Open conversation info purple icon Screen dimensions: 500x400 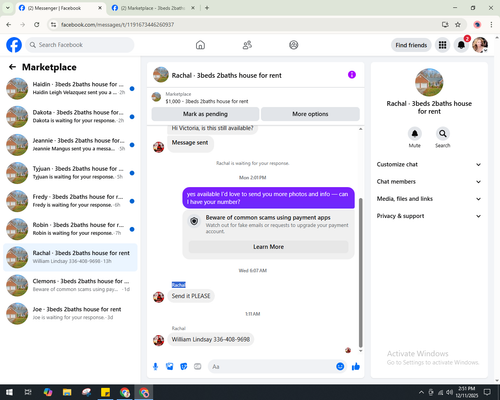click(352, 75)
